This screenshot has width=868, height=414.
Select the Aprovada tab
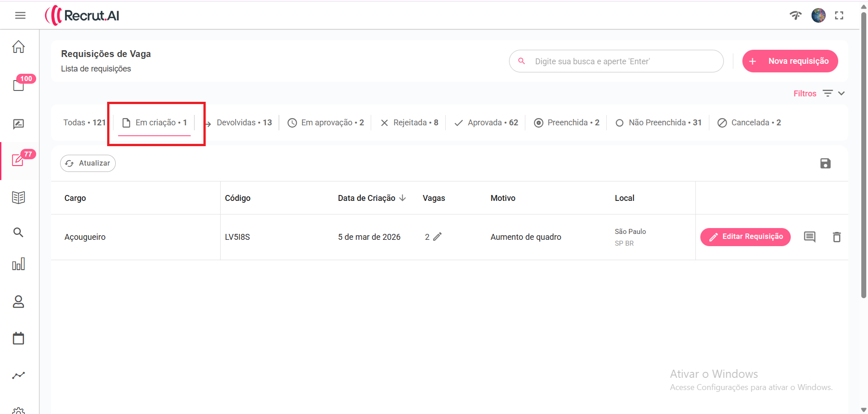click(486, 123)
